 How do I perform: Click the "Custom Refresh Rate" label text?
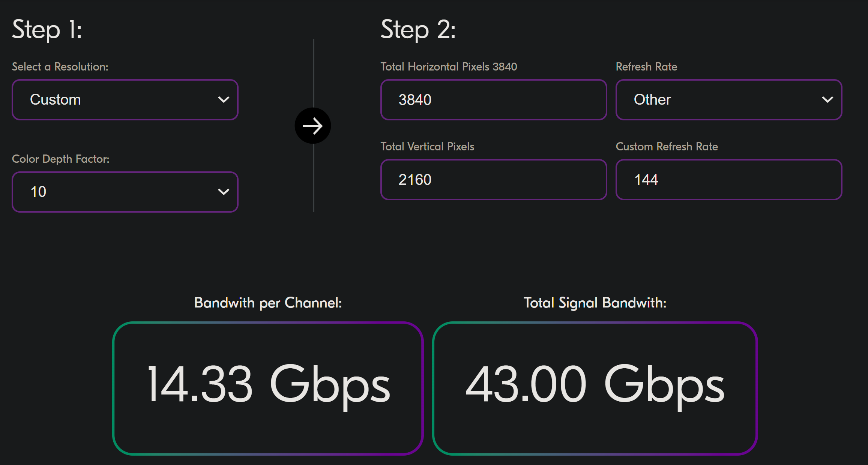click(x=667, y=147)
